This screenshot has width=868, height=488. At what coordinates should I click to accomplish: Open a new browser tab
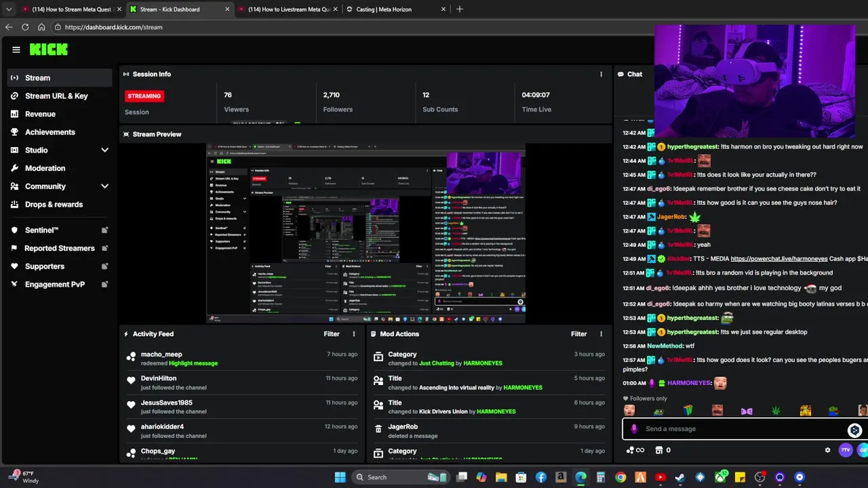coord(459,9)
